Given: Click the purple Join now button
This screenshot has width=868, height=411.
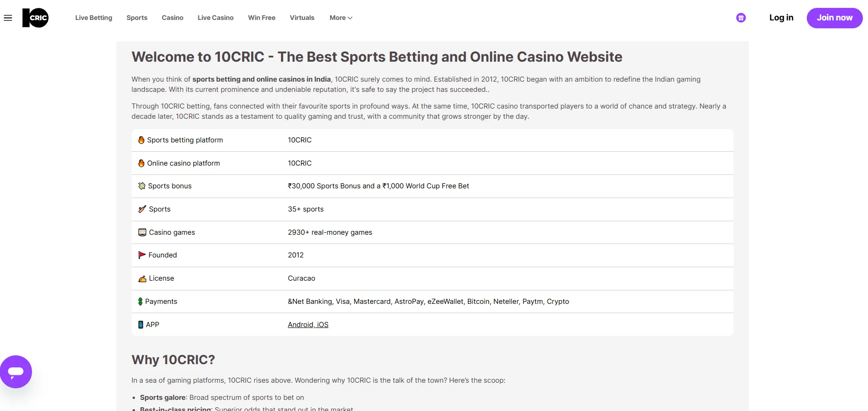Looking at the screenshot, I should click(x=834, y=18).
